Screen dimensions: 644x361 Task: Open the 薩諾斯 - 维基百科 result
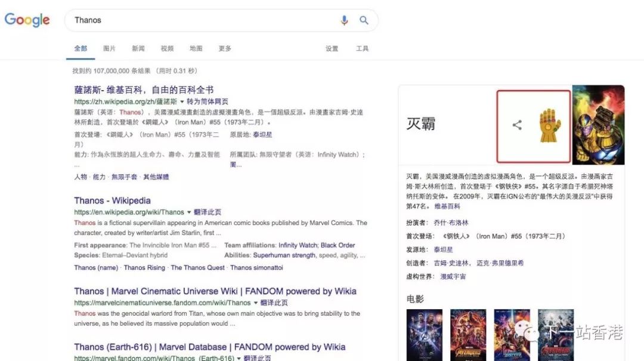[x=144, y=90]
